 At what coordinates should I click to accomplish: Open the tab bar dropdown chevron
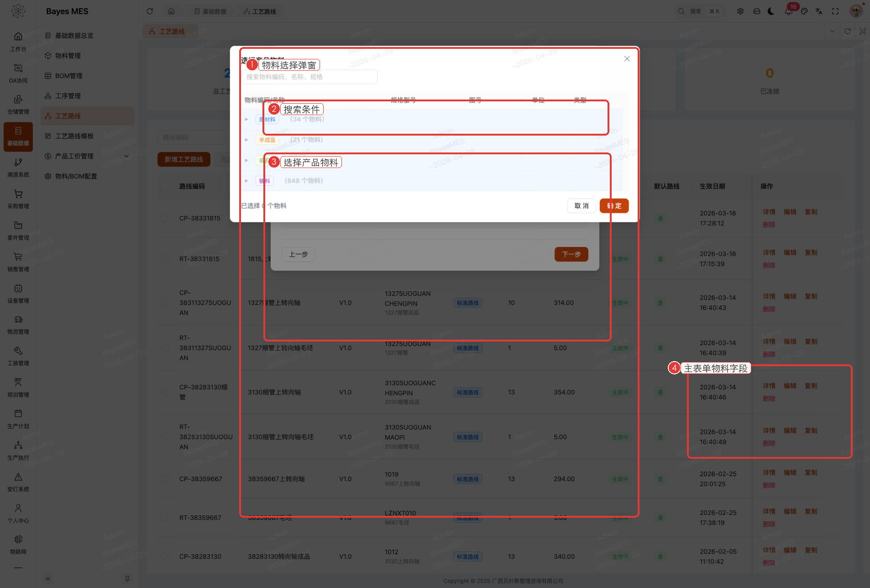pyautogui.click(x=833, y=31)
